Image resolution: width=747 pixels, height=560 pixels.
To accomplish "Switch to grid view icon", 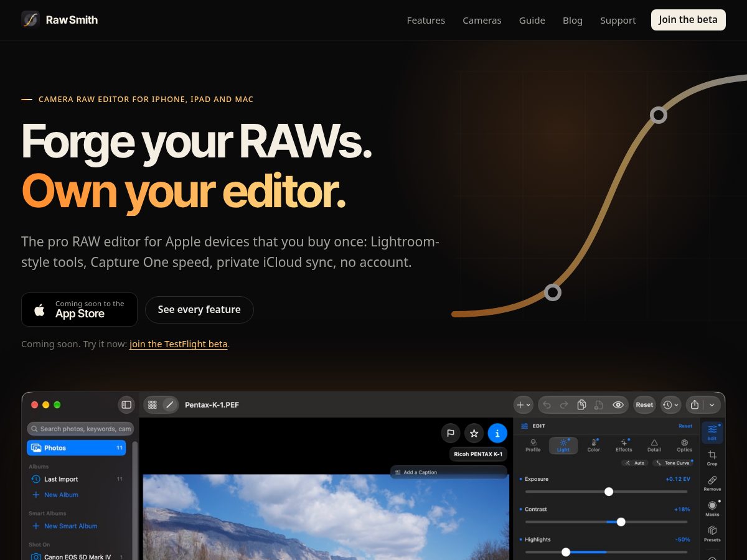I will [153, 405].
